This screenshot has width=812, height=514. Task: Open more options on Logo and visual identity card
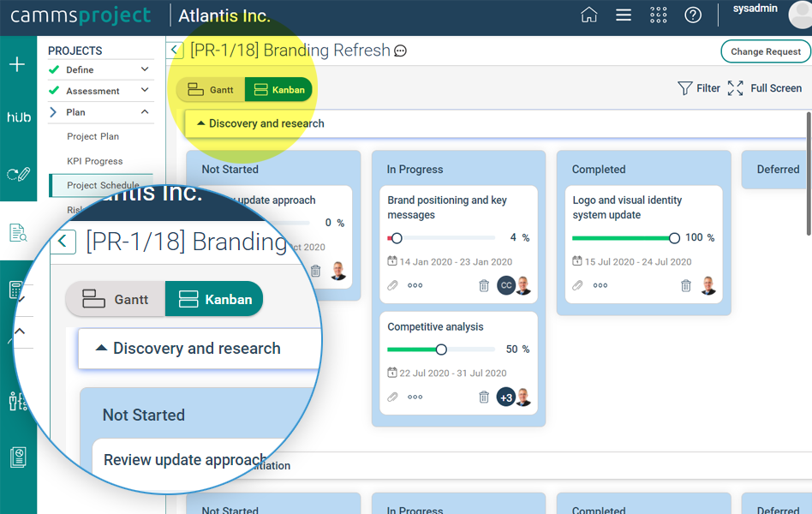[600, 285]
